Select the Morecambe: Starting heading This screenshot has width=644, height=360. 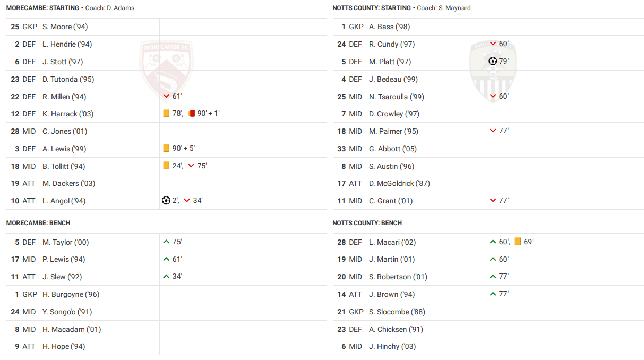click(x=42, y=8)
